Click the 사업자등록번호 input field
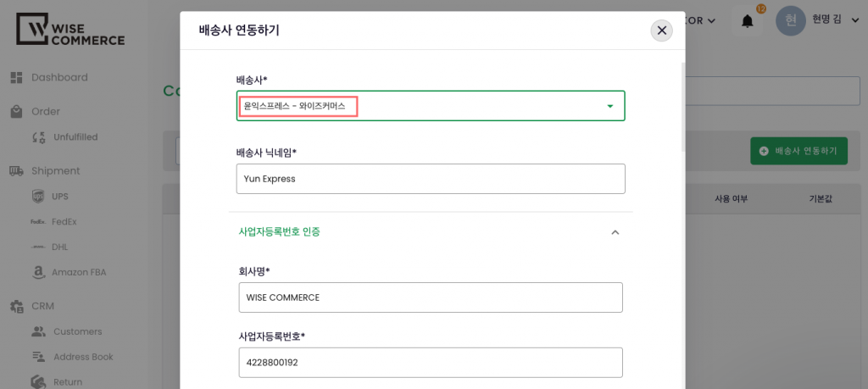Viewport: 868px width, 389px height. tap(431, 363)
